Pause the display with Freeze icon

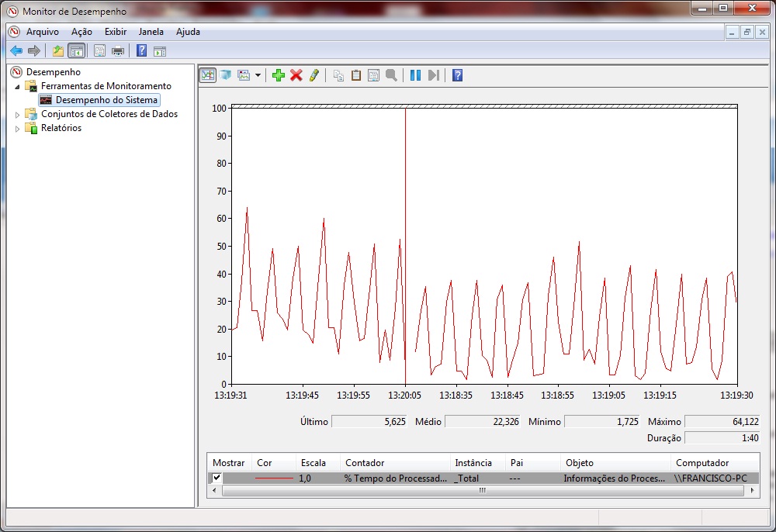pos(415,75)
